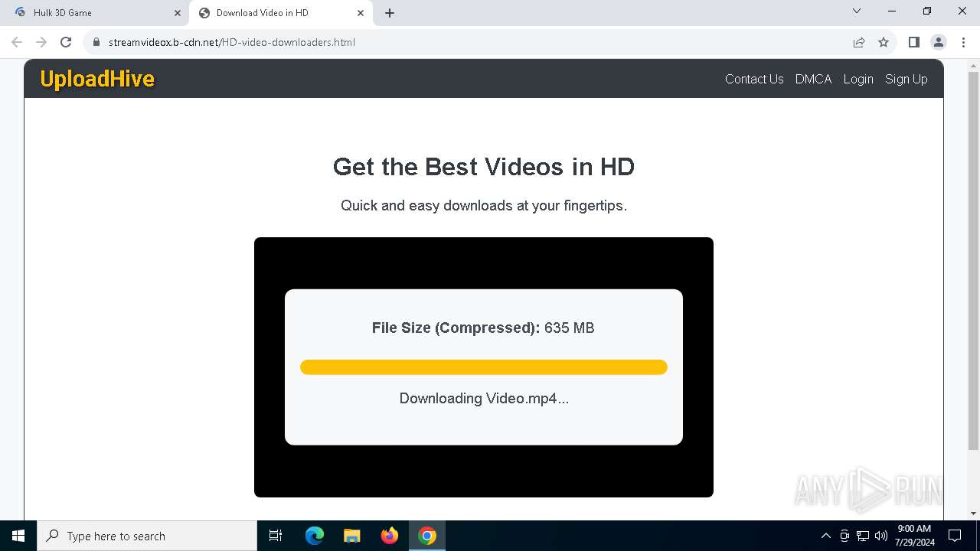
Task: Open the Chrome profile avatar
Action: [x=939, y=42]
